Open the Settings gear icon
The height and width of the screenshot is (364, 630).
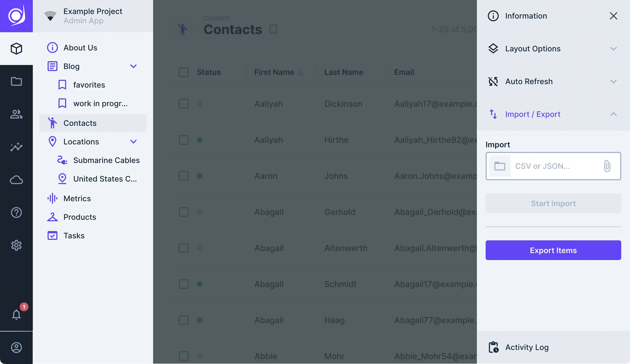[x=16, y=245]
